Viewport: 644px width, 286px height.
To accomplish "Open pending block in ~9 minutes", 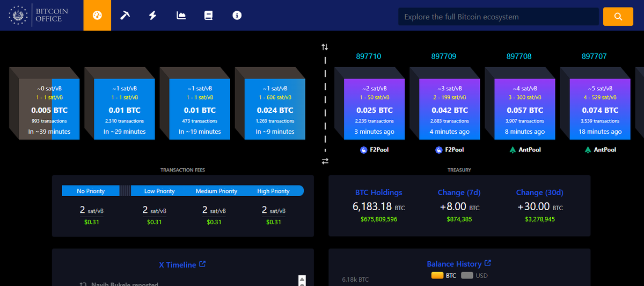I will tap(275, 110).
